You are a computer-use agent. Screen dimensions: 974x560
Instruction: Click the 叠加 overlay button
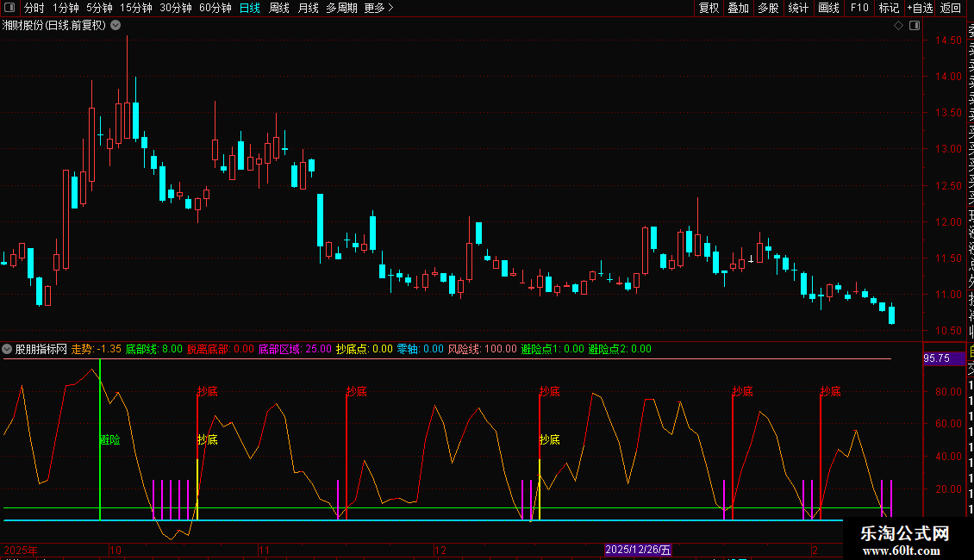pyautogui.click(x=739, y=8)
